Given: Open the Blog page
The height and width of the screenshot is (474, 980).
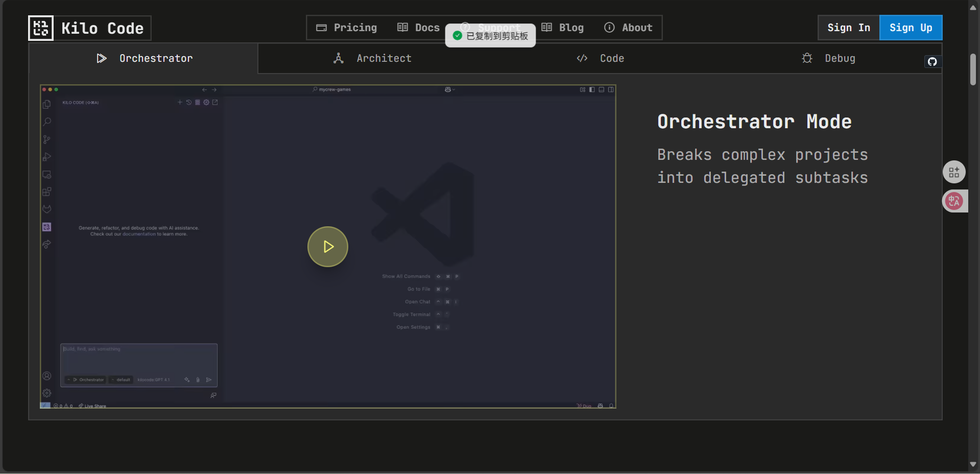Looking at the screenshot, I should pyautogui.click(x=562, y=28).
